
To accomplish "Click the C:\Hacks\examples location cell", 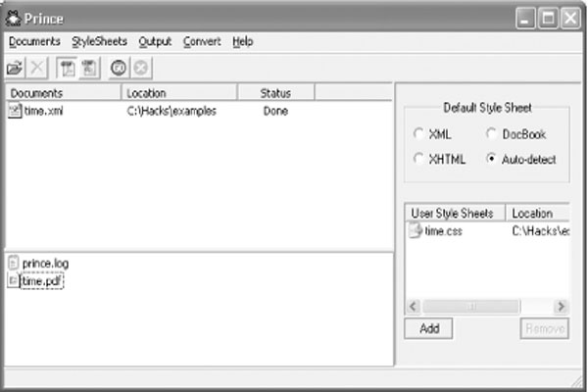I will click(x=171, y=111).
